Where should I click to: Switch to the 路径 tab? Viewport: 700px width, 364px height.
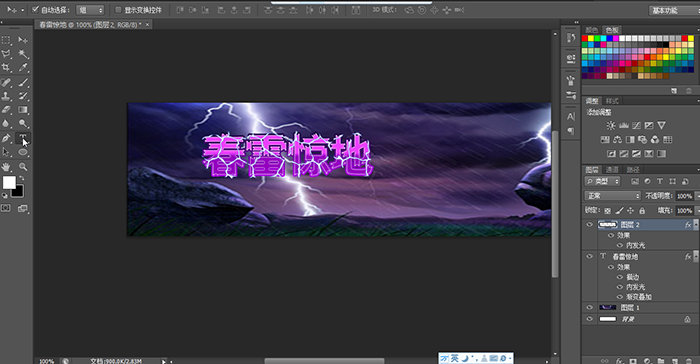click(x=633, y=170)
